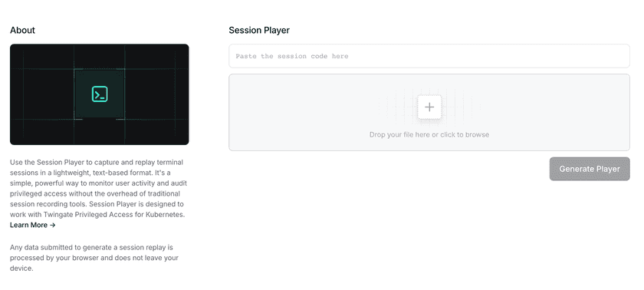Viewport: 644px width, 290px height.
Task: Focus the Paste the session code field
Action: point(429,56)
